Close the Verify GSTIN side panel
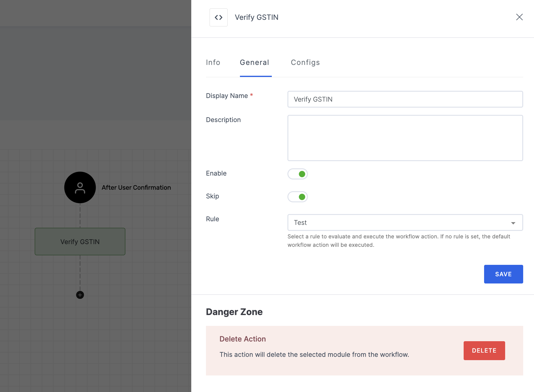Image resolution: width=534 pixels, height=392 pixels. [519, 17]
